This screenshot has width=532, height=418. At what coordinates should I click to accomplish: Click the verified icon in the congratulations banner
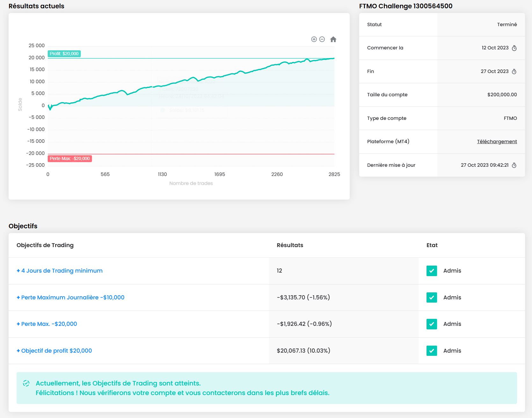click(x=26, y=383)
